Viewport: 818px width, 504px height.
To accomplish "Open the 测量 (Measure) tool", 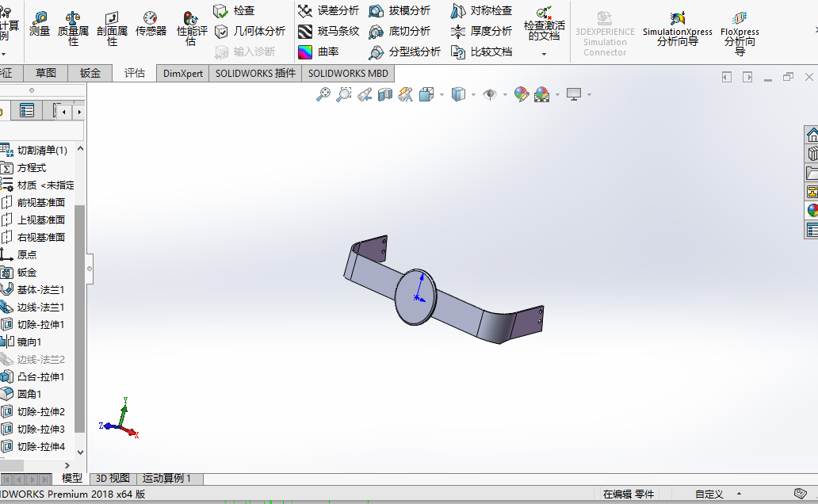I will (39, 25).
